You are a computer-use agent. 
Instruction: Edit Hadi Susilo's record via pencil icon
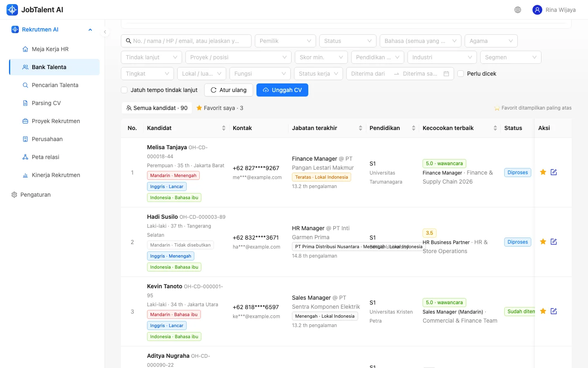pos(554,242)
